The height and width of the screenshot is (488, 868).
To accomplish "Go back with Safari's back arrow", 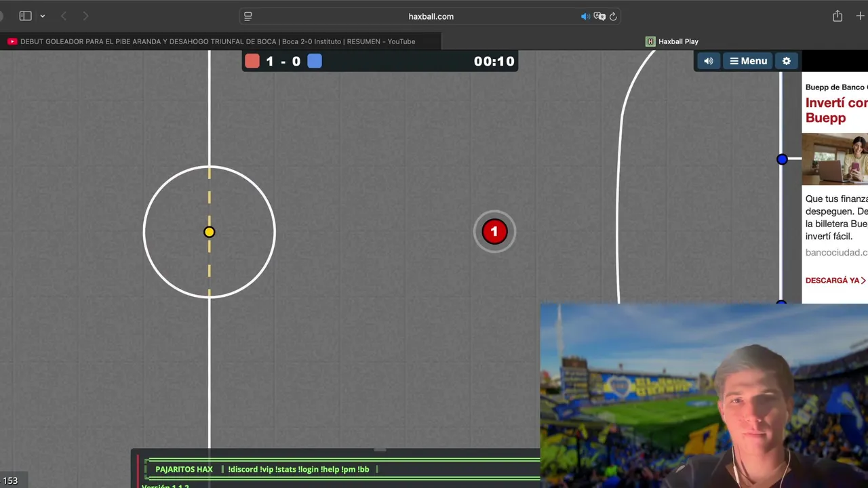I will pyautogui.click(x=64, y=16).
